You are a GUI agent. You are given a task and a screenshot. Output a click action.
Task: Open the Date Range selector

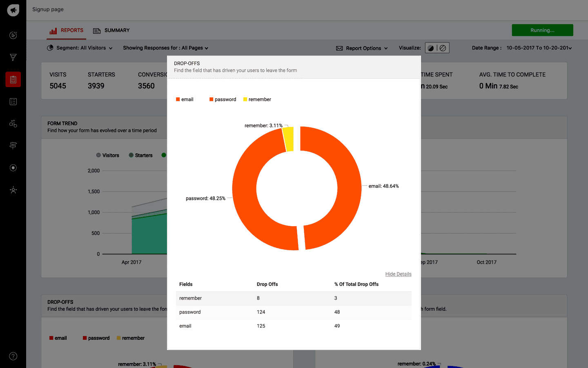538,48
